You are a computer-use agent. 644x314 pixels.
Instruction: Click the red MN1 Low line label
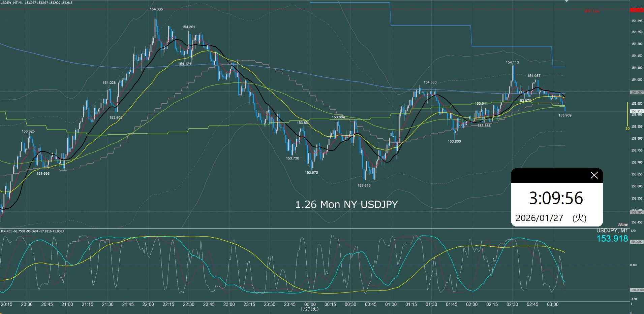click(x=592, y=11)
